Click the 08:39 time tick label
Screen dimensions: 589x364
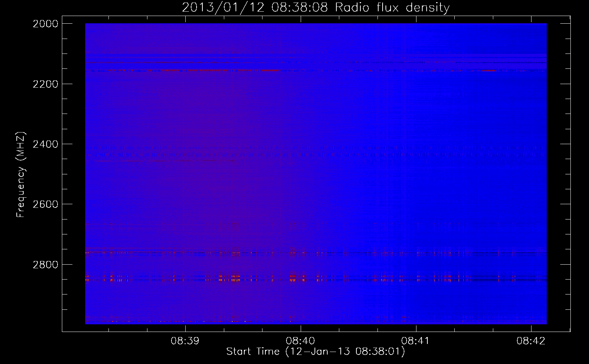[185, 341]
